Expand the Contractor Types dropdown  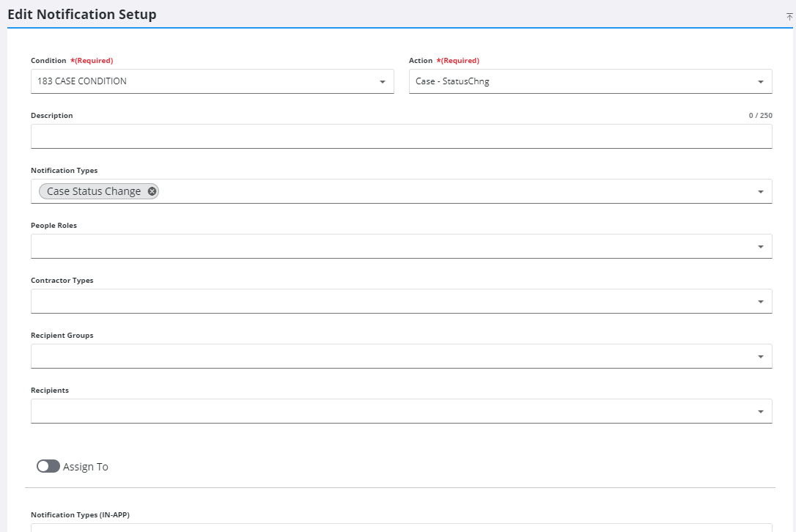point(760,300)
